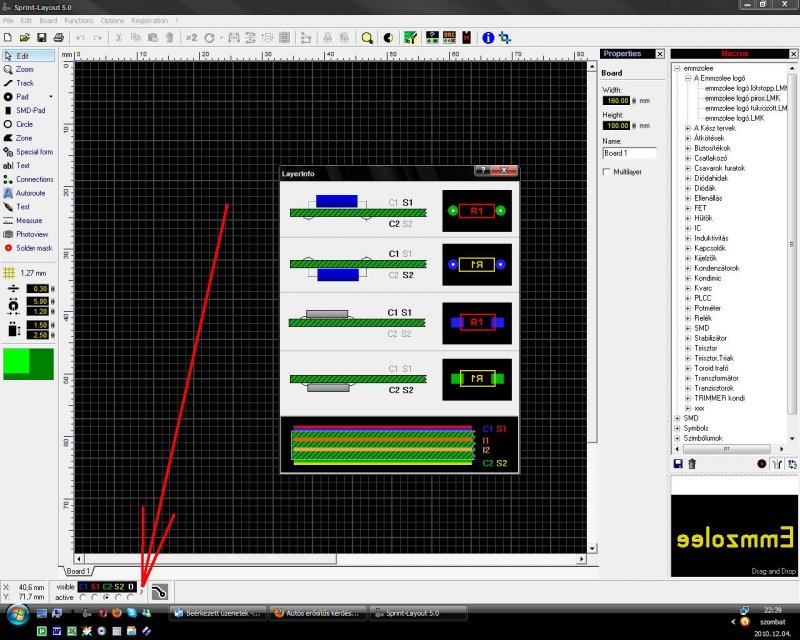Image resolution: width=800 pixels, height=640 pixels.
Task: Expand the A Kész tervek folder
Action: tap(688, 128)
